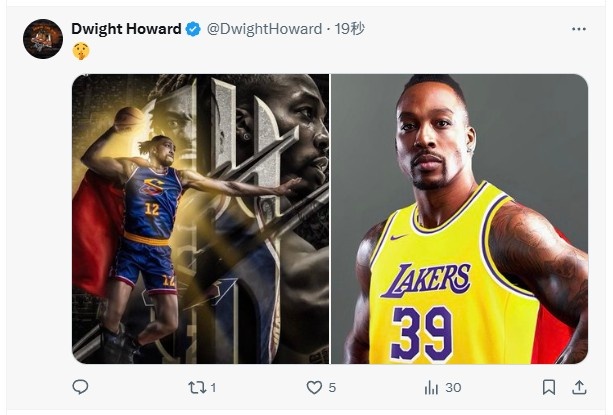Click the view analytics bar chart icon
The height and width of the screenshot is (415, 613).
[432, 387]
